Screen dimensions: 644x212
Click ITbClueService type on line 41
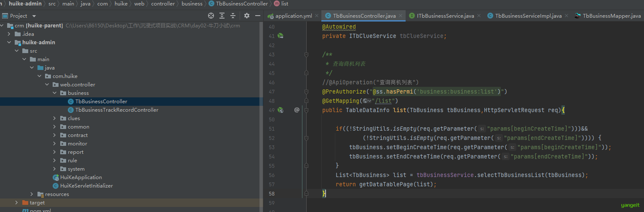373,36
